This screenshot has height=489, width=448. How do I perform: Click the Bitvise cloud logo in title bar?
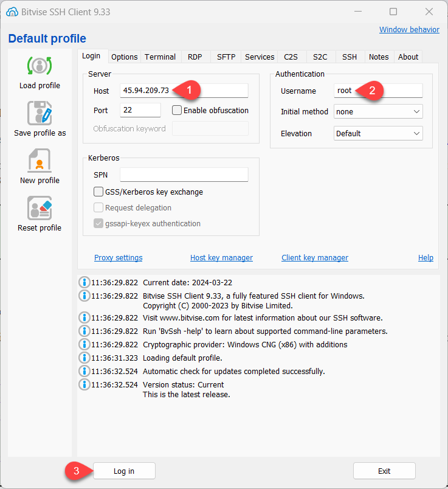[12, 12]
